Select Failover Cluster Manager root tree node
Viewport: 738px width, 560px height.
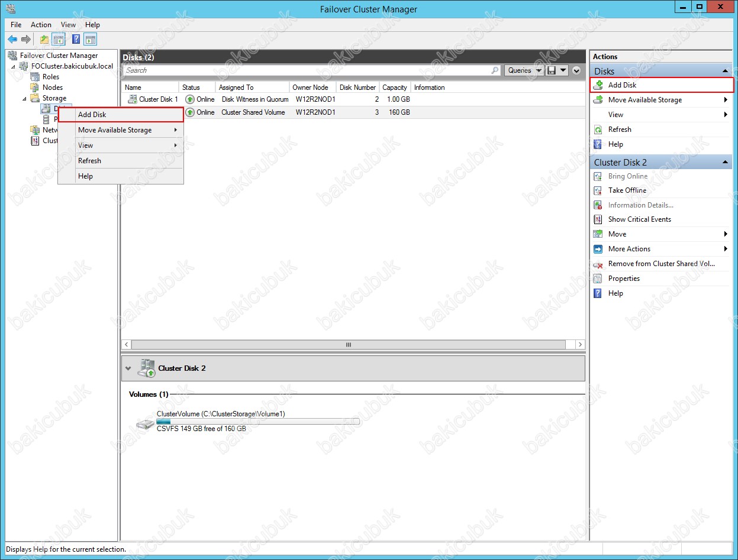(x=59, y=56)
